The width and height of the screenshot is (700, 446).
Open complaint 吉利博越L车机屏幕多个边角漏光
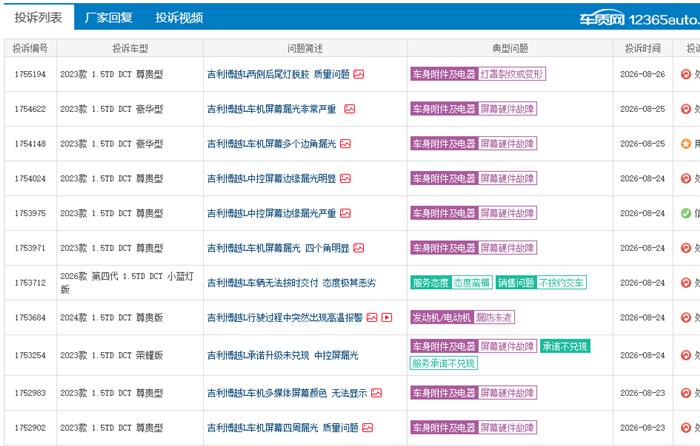click(271, 144)
